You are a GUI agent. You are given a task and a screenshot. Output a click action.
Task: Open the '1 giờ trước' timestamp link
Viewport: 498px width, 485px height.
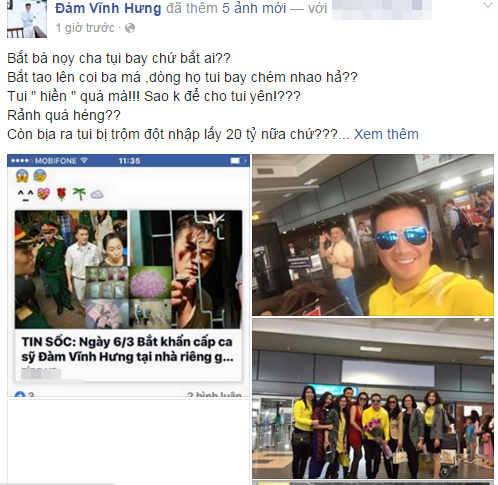click(x=85, y=28)
